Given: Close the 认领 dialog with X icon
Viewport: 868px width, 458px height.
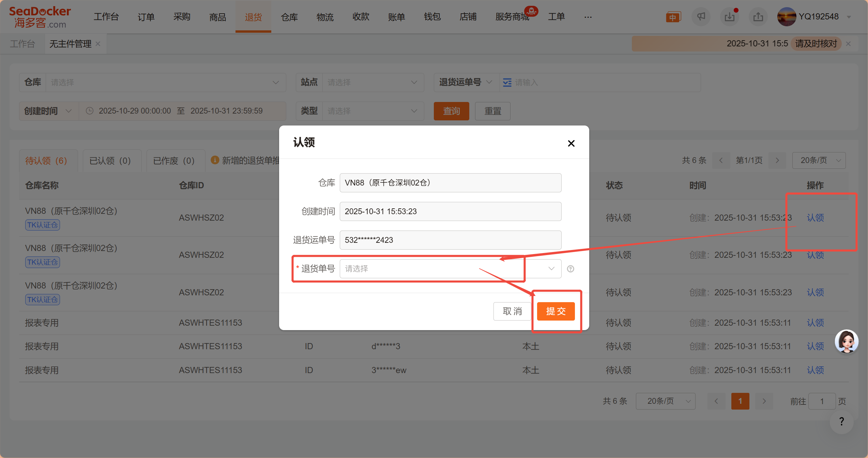Looking at the screenshot, I should (571, 143).
